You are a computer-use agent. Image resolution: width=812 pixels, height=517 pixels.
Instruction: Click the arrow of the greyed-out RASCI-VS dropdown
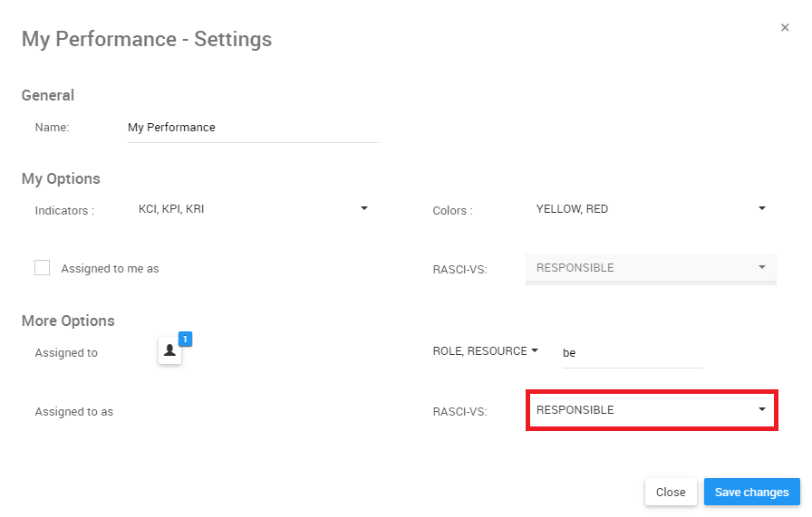pyautogui.click(x=762, y=267)
